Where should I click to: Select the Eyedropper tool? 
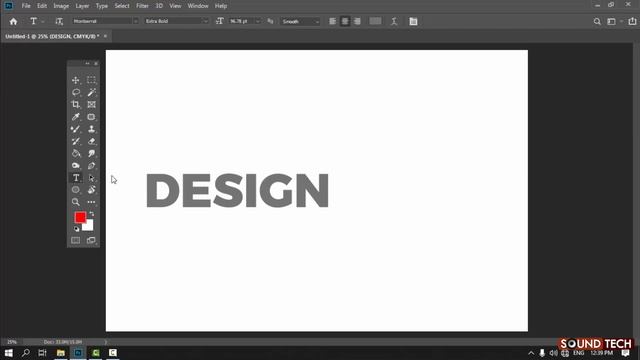click(x=76, y=117)
